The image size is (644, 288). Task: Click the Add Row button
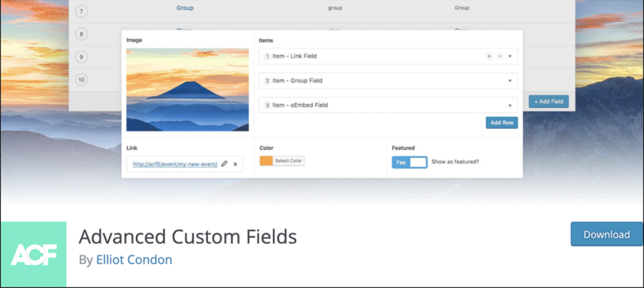coord(501,123)
